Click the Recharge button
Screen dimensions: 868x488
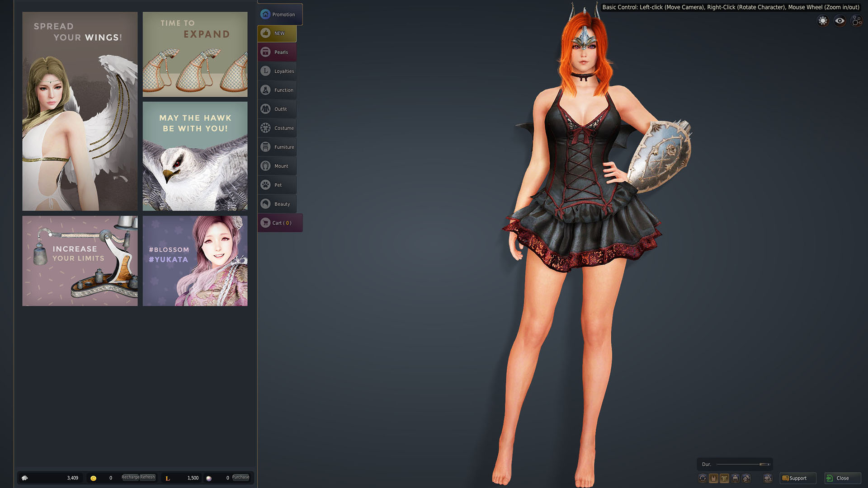pyautogui.click(x=130, y=477)
